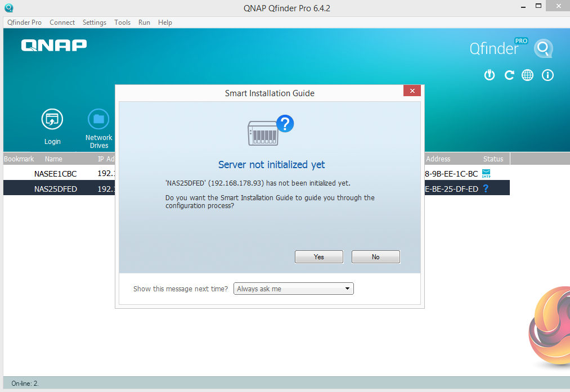Click the Address column header

point(438,159)
